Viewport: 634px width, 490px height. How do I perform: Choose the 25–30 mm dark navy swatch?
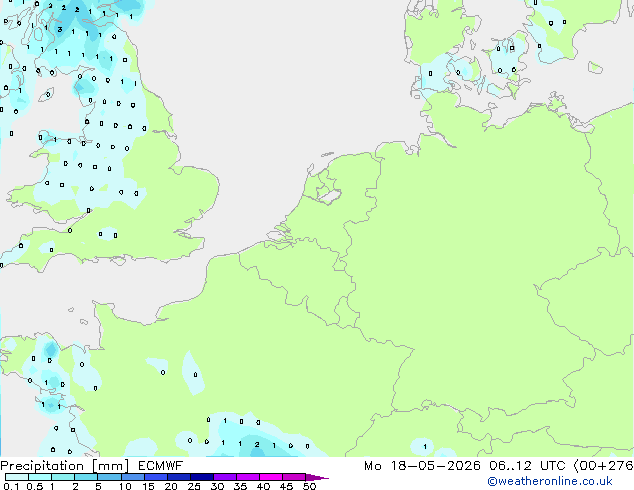(x=202, y=477)
